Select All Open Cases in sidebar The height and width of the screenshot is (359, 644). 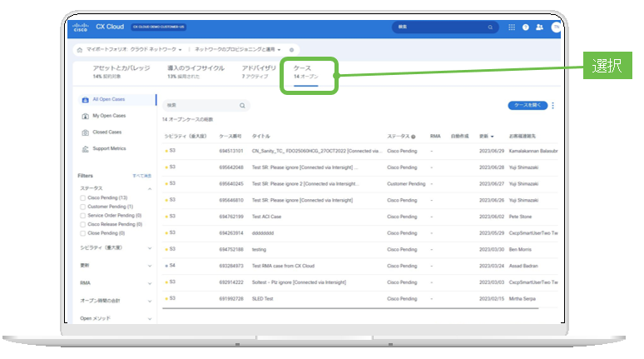[x=108, y=99]
